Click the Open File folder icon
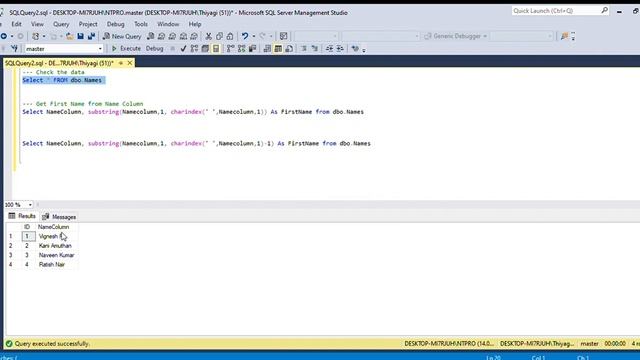Screen dimensions: 640x360 coord(70,36)
